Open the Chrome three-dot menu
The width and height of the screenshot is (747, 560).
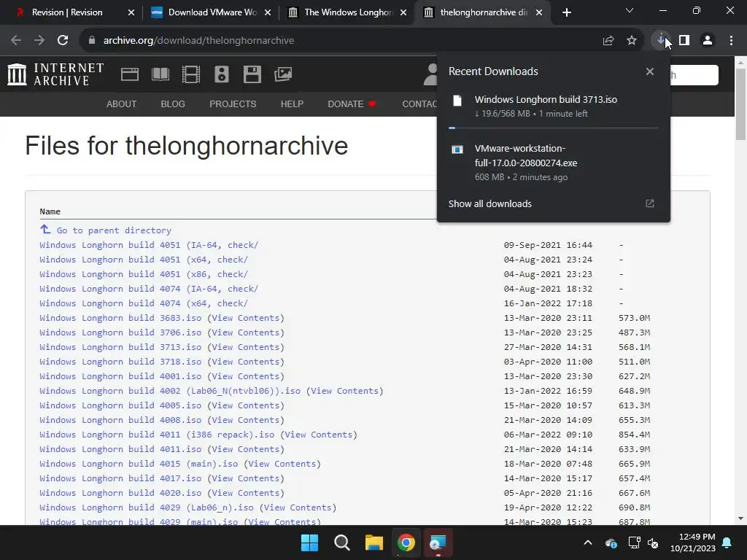731,41
